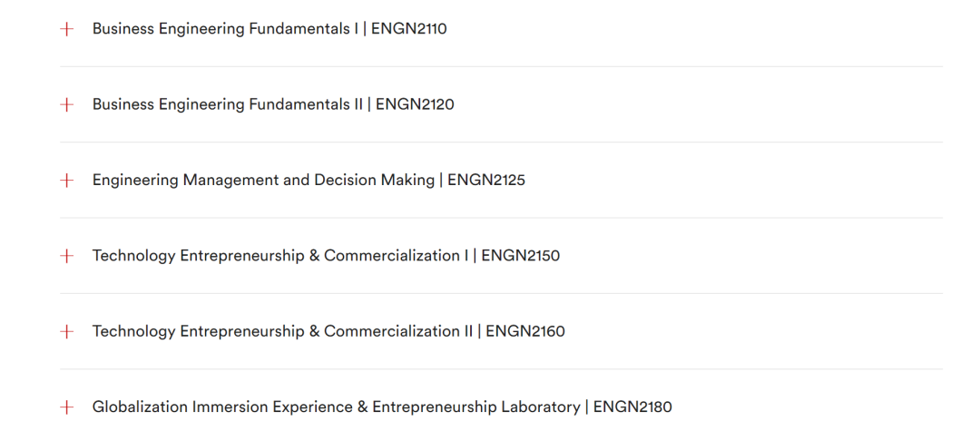Screen dimensions: 980x441
Task: Click the word Laboratory in the last row
Action: click(541, 407)
